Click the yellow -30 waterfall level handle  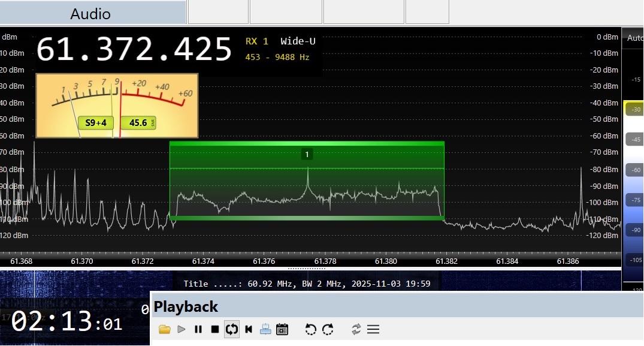[x=634, y=109]
